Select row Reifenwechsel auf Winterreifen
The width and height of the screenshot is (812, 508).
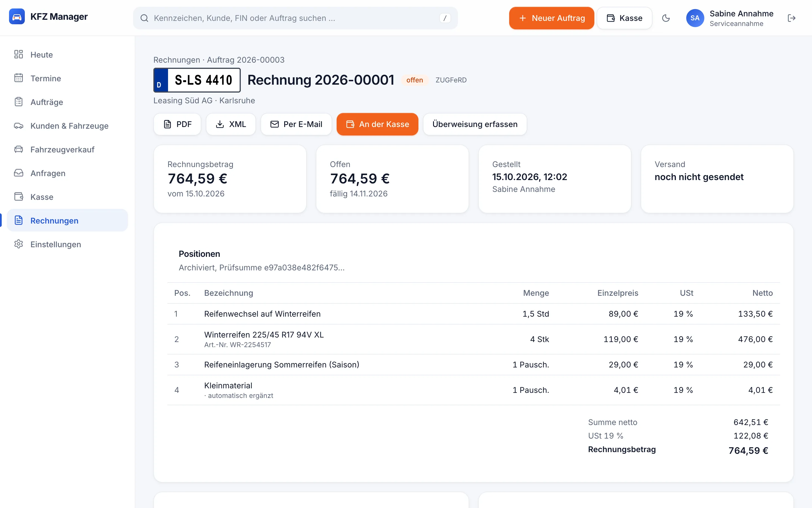(x=473, y=314)
